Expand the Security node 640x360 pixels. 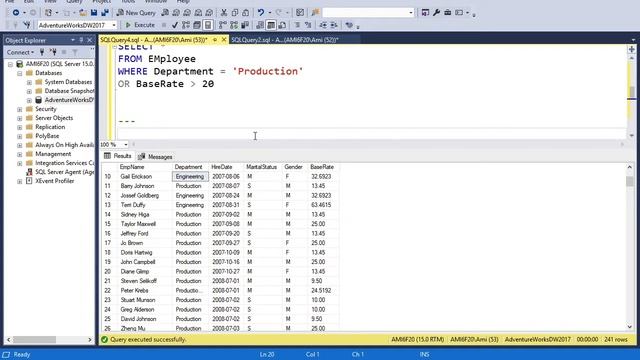pos(20,109)
